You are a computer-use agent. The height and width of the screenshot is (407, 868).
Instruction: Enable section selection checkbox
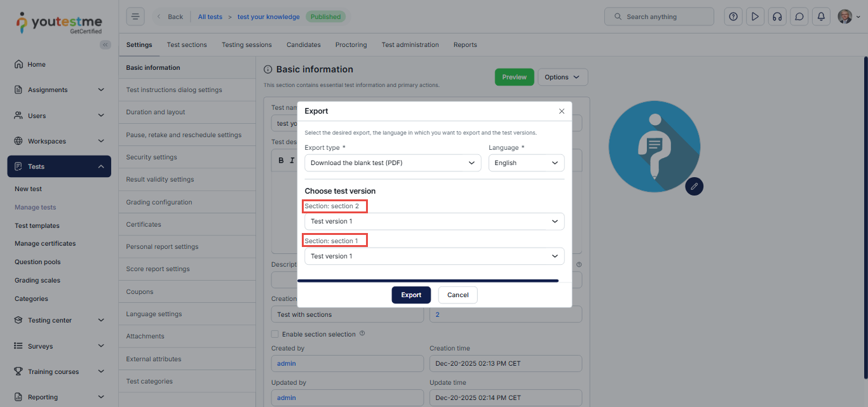(x=275, y=334)
